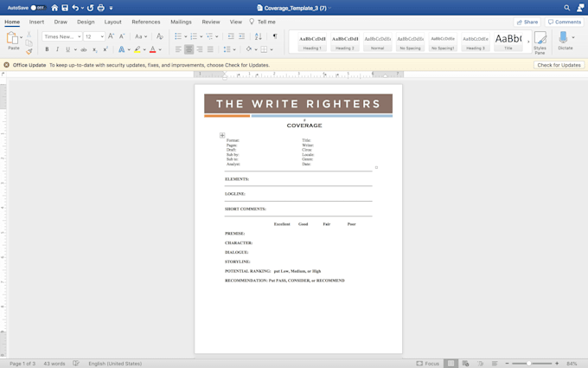Increase font size with larger A icon
588x368 pixels.
click(x=111, y=36)
